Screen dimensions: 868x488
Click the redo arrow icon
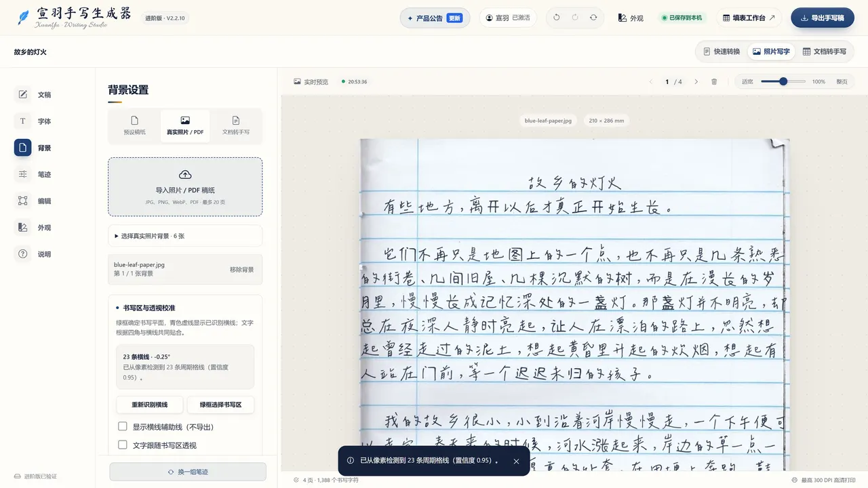click(x=575, y=18)
